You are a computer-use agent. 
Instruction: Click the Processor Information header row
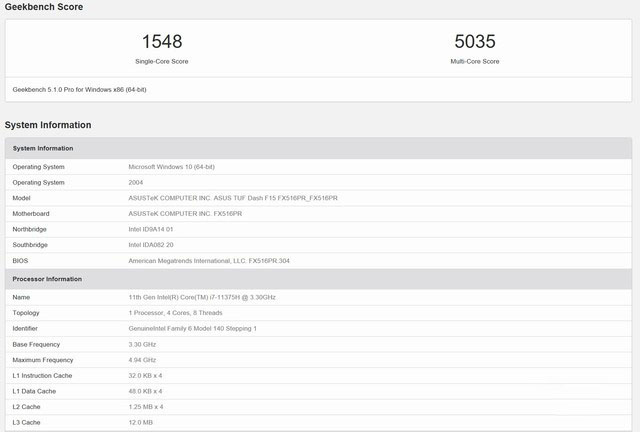click(x=318, y=279)
